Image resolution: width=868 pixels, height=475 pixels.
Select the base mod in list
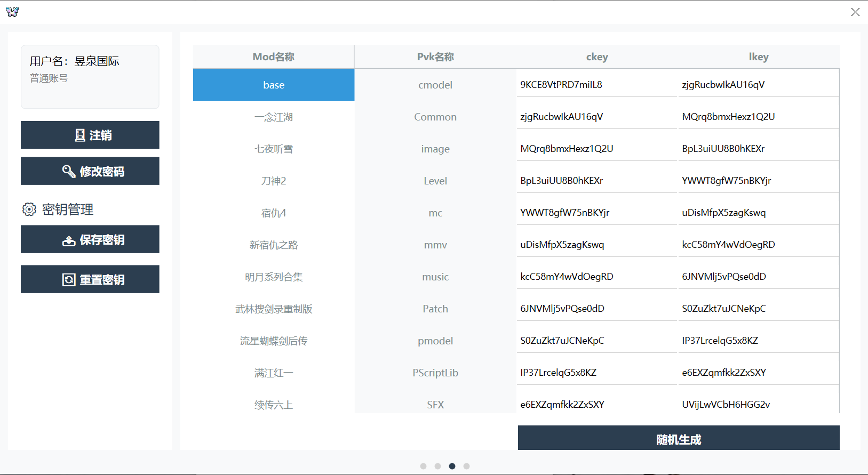point(273,85)
